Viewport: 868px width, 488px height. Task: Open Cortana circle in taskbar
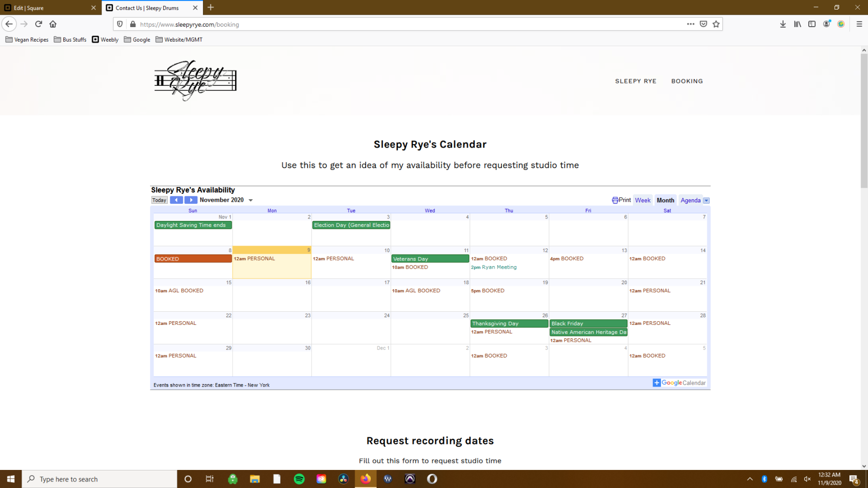coord(188,479)
